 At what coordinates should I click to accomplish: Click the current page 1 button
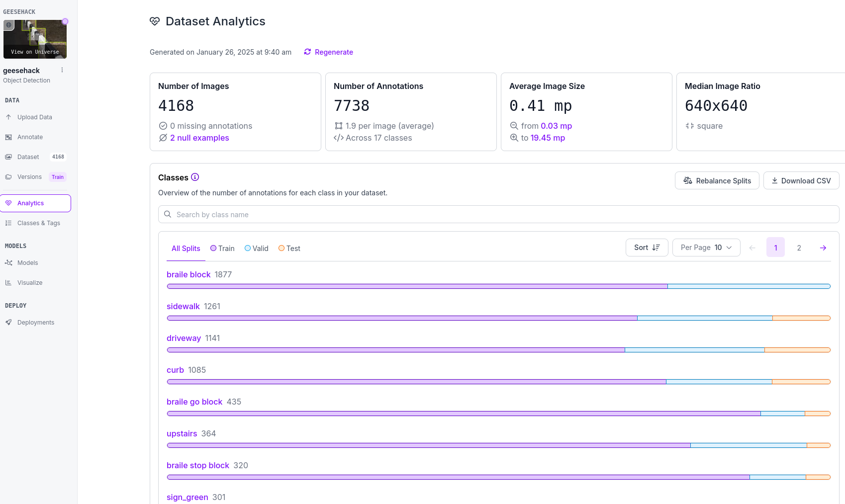tap(775, 248)
